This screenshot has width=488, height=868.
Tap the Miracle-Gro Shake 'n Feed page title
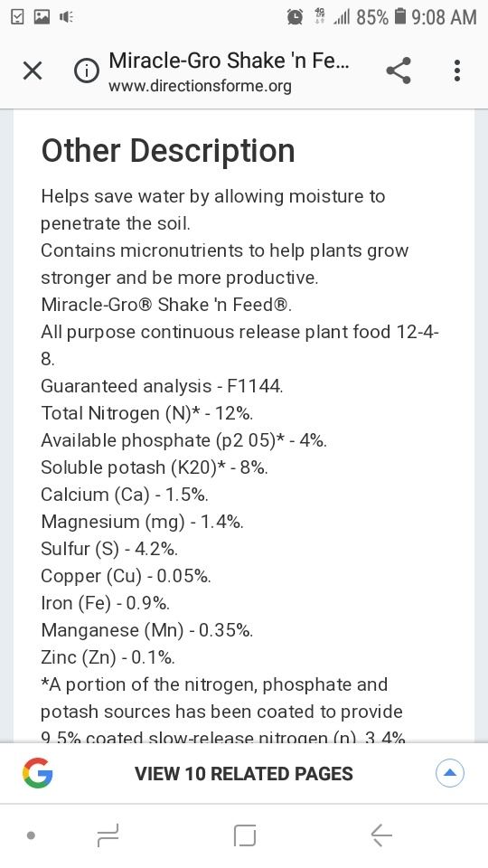[x=229, y=60]
